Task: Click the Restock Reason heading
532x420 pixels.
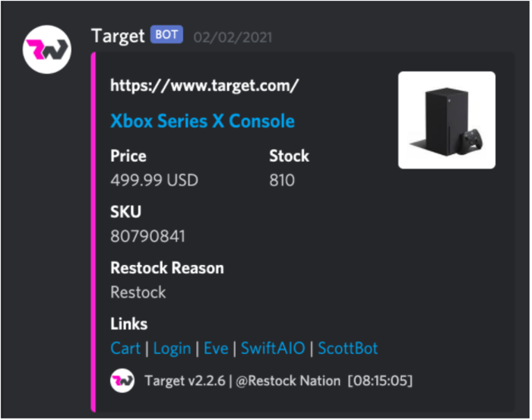Action: [167, 268]
